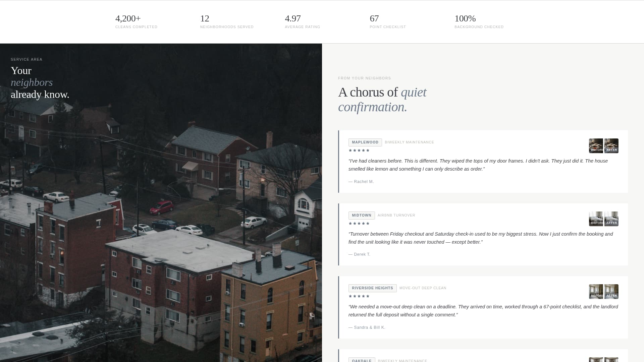Click Sandra & Bill K.'s move-out quote
Viewport: 644px width, 362px height.
point(483,311)
